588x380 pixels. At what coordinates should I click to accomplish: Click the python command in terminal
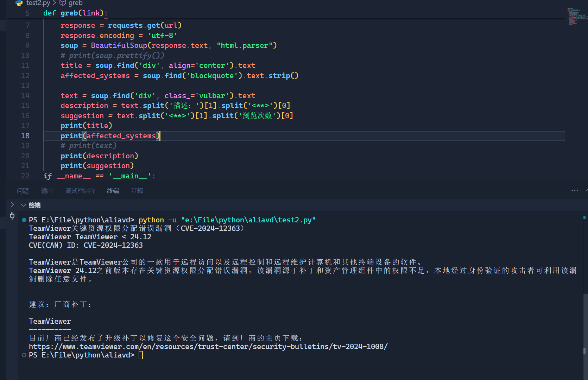pyautogui.click(x=151, y=220)
